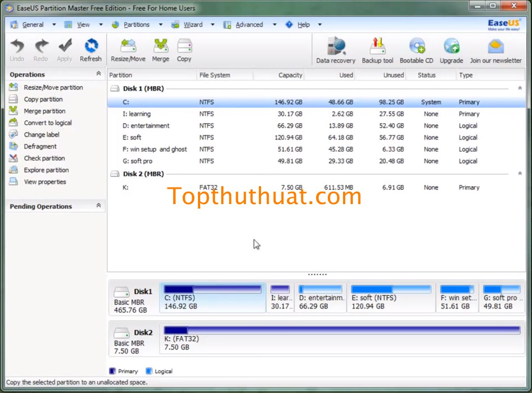Click the Upgrade globe icon
This screenshot has height=393, width=532.
point(451,46)
